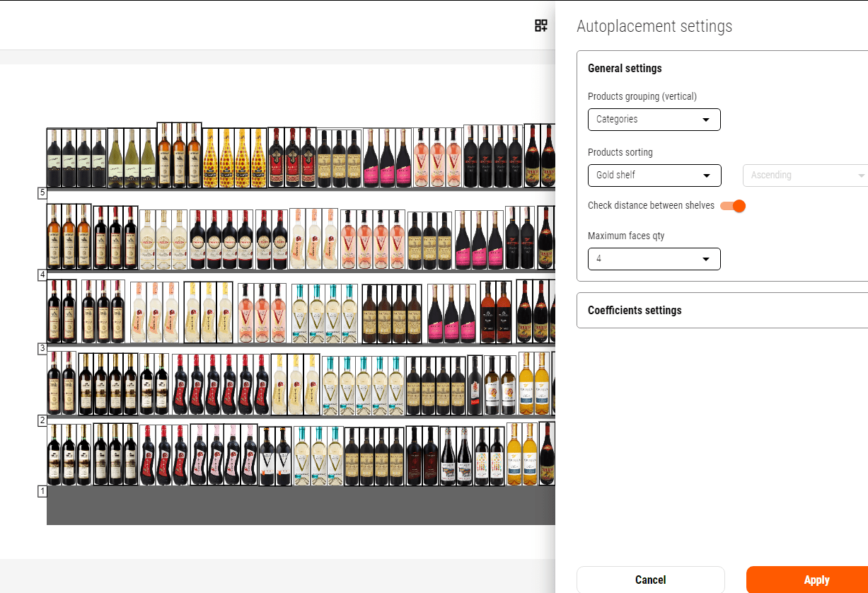The height and width of the screenshot is (593, 868).
Task: Click the Apply button
Action: (x=816, y=580)
